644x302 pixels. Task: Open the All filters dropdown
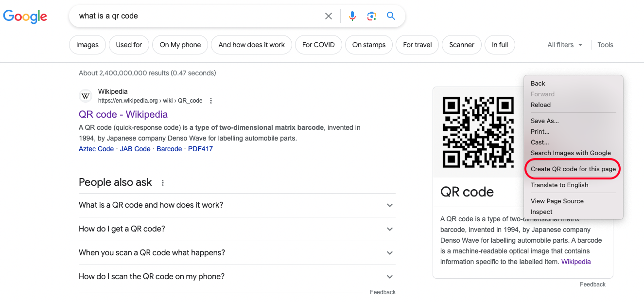565,45
